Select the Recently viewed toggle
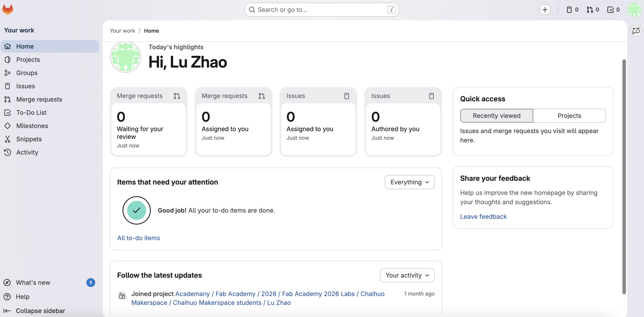This screenshot has width=644, height=317. point(496,115)
